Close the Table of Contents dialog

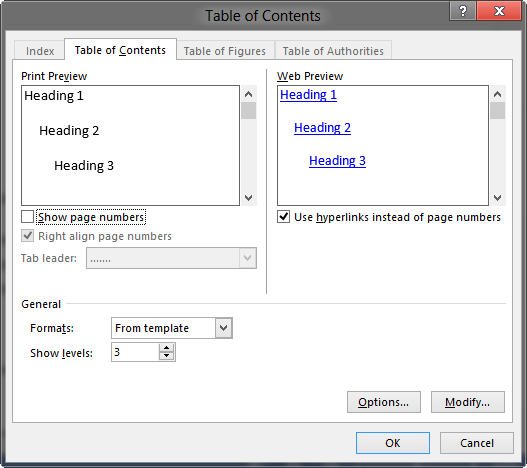pyautogui.click(x=499, y=11)
